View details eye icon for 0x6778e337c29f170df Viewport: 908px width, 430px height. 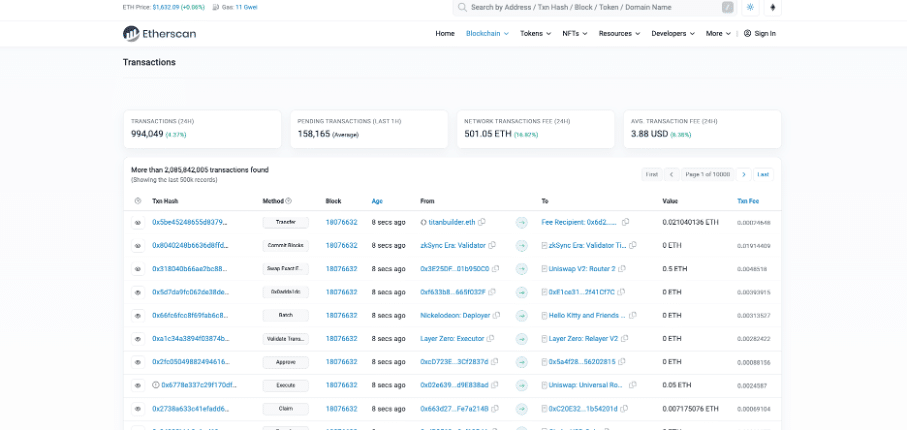[138, 385]
